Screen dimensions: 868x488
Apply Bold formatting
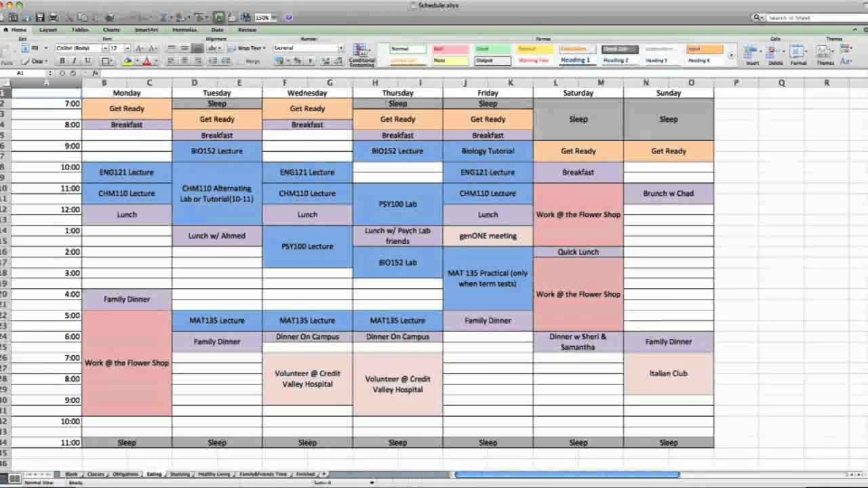click(62, 61)
